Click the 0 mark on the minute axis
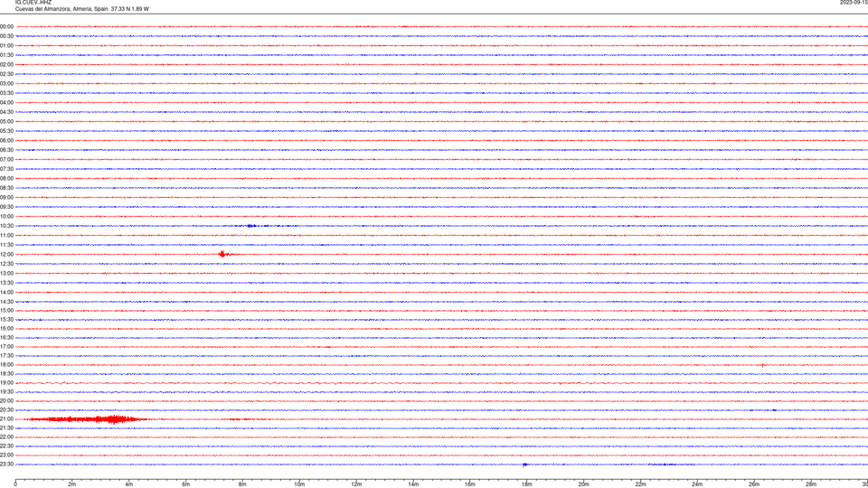Viewport: 868px width, 488px height. 15,484
